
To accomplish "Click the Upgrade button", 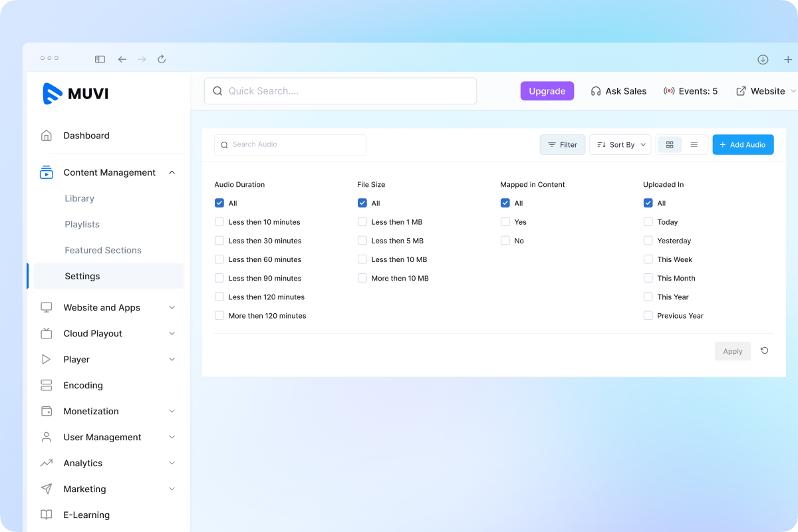I will [x=547, y=90].
